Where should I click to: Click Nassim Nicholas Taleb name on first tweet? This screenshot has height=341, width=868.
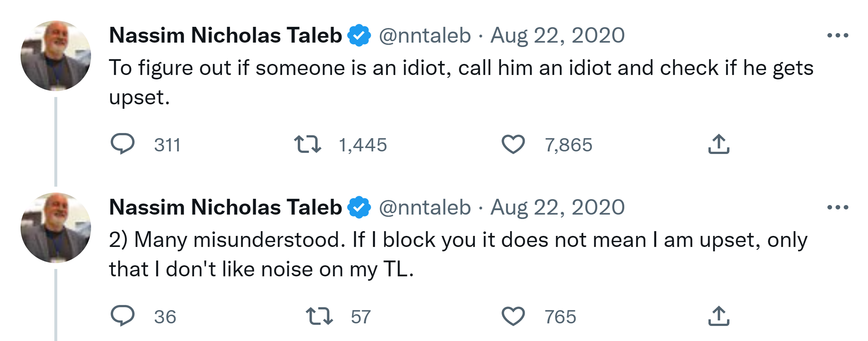pos(225,36)
